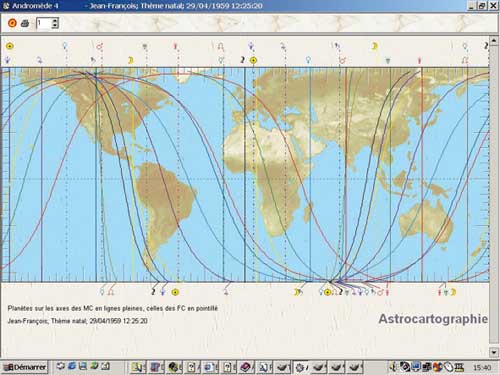The width and height of the screenshot is (500, 375).
Task: Click the printer icon in toolbar
Action: [x=25, y=24]
